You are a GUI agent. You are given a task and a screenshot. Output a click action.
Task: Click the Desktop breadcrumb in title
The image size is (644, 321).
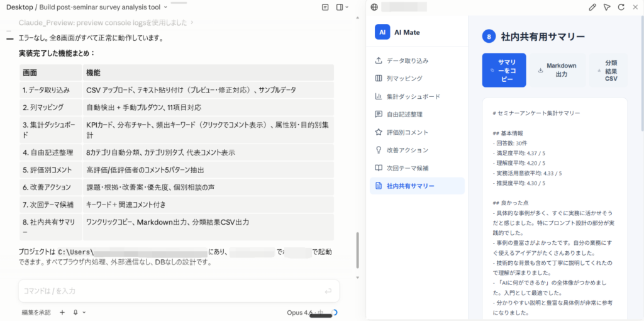[19, 7]
